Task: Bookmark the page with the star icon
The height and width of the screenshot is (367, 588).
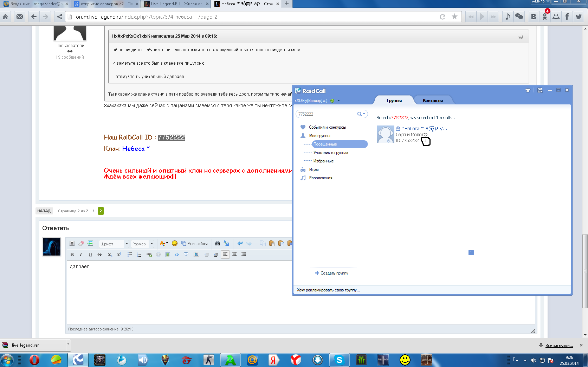Action: click(454, 17)
